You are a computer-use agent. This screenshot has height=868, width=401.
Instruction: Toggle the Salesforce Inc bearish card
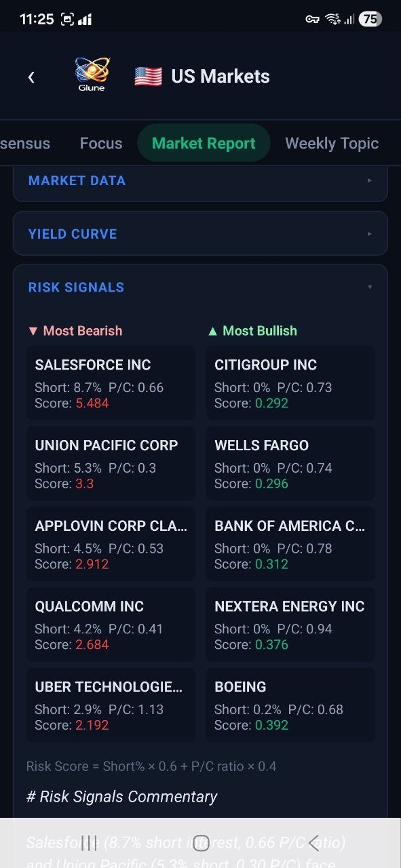(111, 382)
